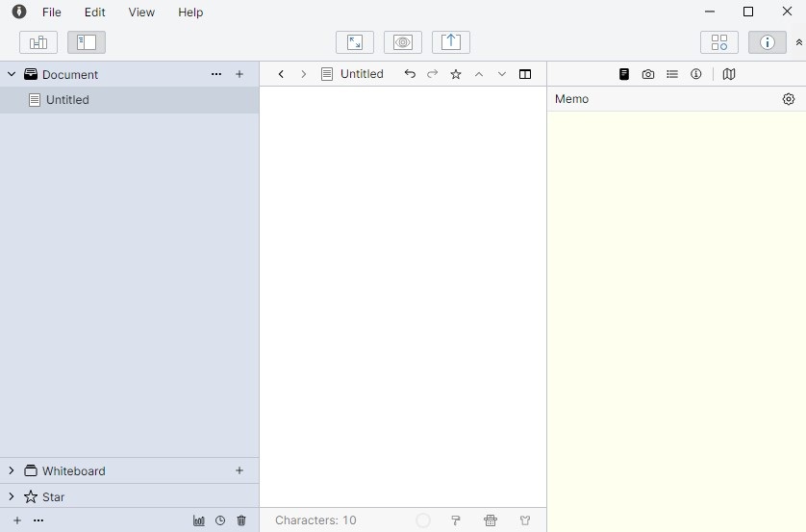Collapse the Document section
Viewport: 806px width, 532px height.
click(x=12, y=74)
